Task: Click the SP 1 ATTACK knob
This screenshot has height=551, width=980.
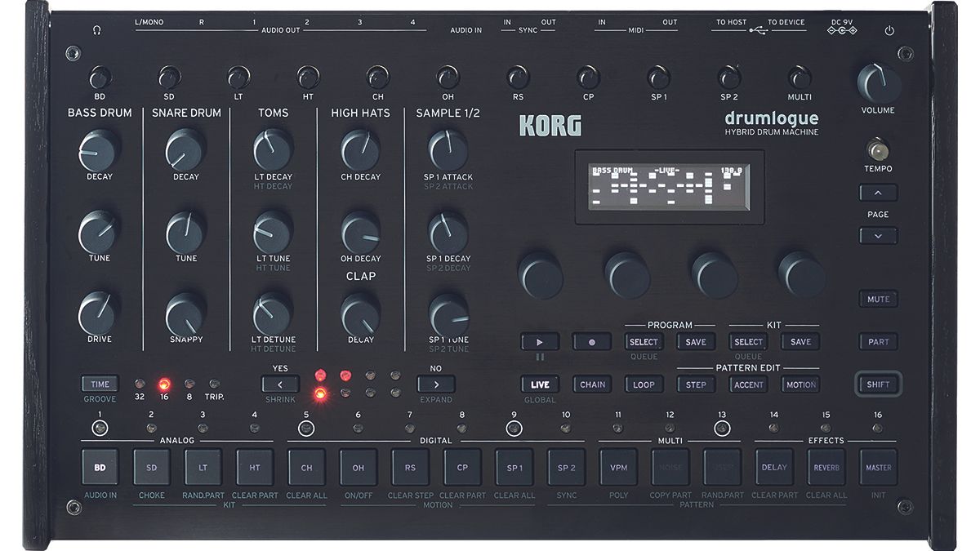Action: (x=448, y=150)
